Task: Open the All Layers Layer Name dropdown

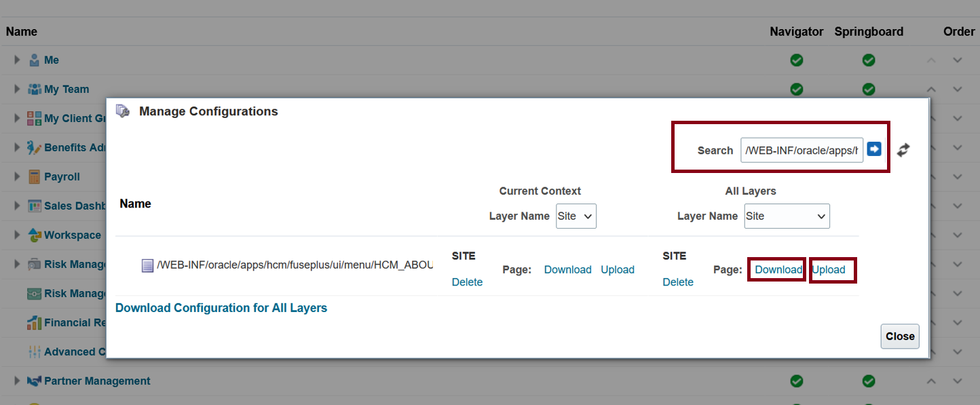Action: click(x=787, y=216)
